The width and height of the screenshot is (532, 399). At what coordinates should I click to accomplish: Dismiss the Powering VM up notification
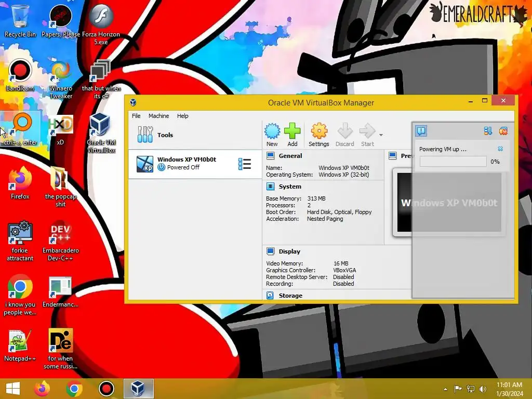coord(500,149)
